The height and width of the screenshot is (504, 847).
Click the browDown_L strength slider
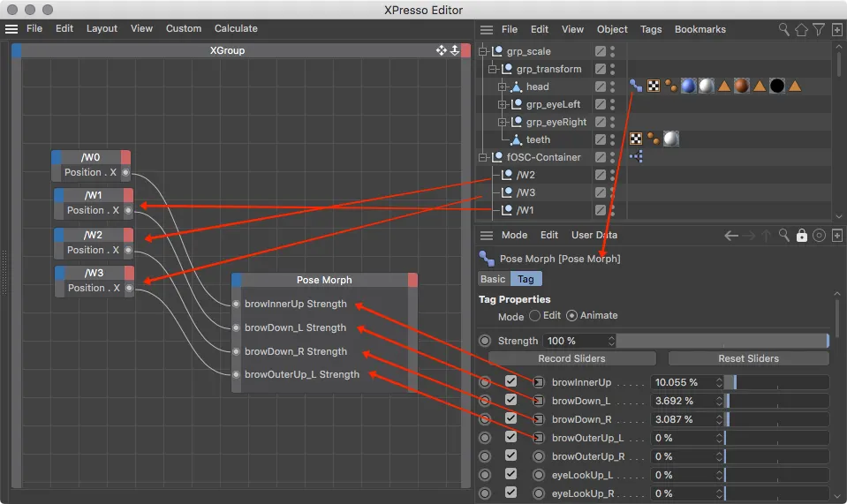pyautogui.click(x=776, y=401)
